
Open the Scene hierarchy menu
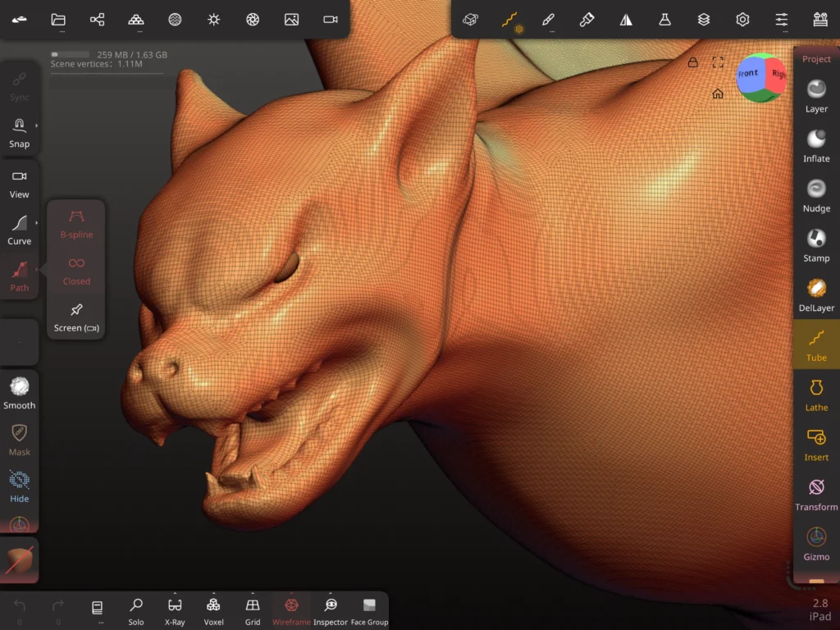click(x=97, y=20)
